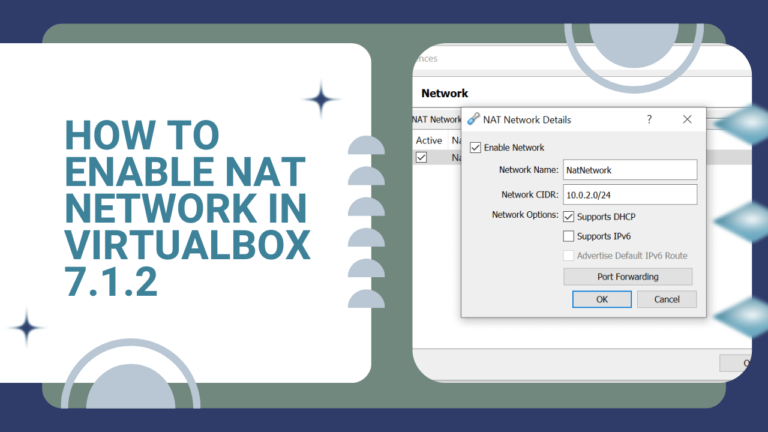Open Port Forwarding settings

pyautogui.click(x=627, y=277)
